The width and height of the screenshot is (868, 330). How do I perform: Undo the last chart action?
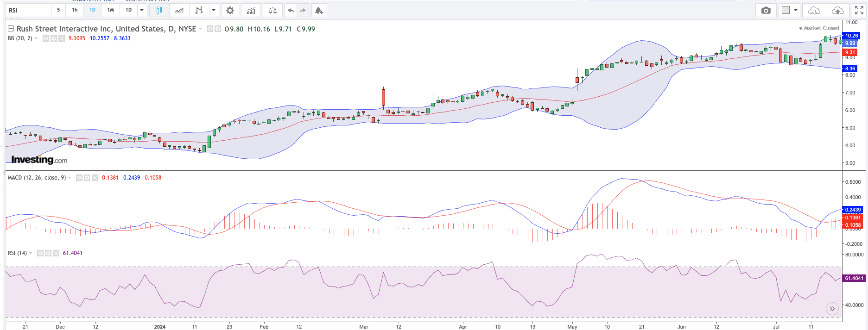[291, 10]
